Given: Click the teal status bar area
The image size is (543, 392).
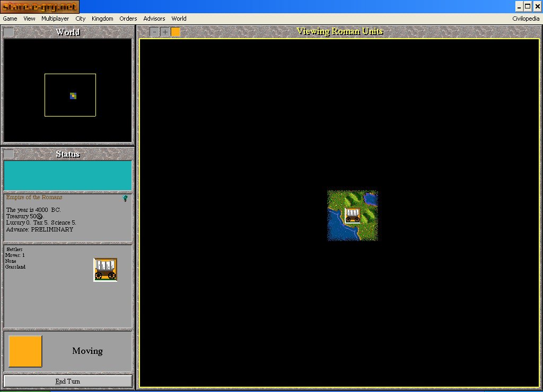Looking at the screenshot, I should 68,175.
